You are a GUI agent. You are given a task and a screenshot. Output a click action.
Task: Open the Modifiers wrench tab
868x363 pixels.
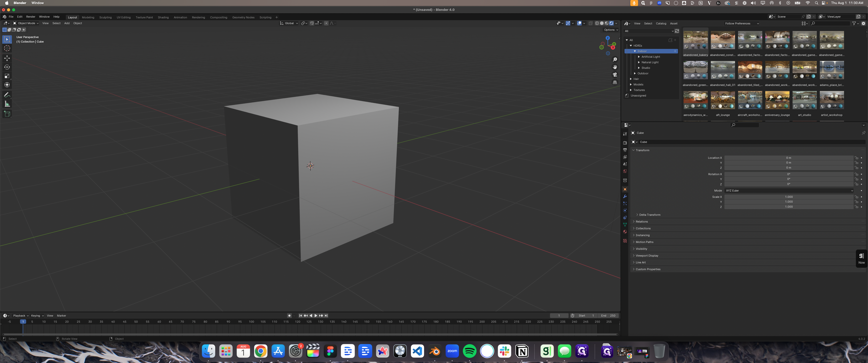point(625,196)
